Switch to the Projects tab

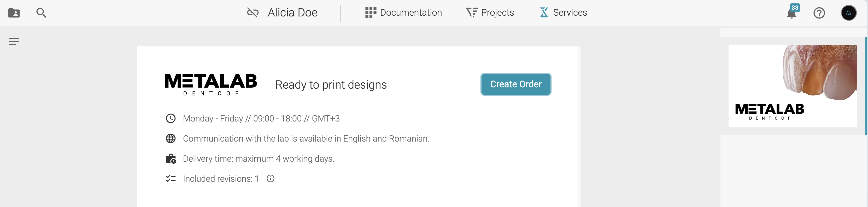coord(490,13)
